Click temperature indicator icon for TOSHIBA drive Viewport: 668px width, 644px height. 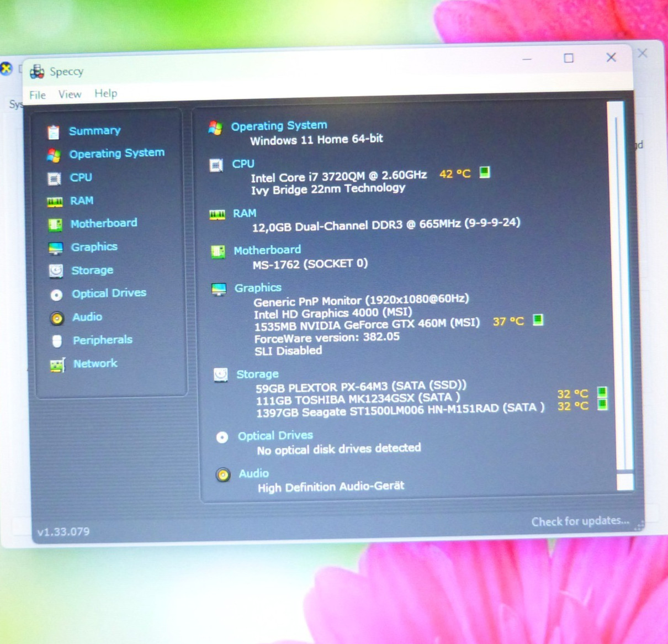[x=602, y=393]
